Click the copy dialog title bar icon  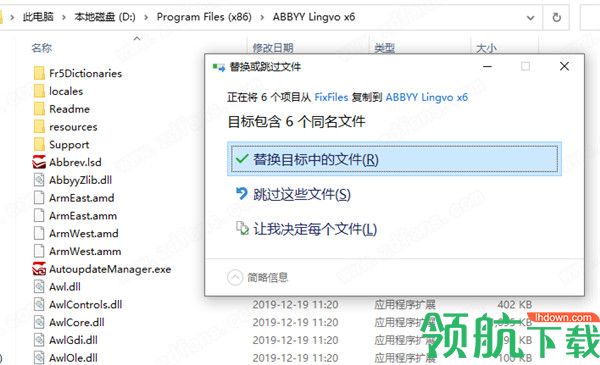(218, 67)
